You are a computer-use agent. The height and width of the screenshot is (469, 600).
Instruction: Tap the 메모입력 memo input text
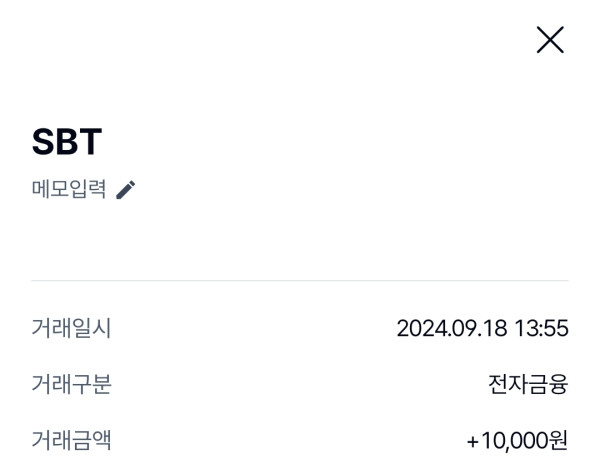click(69, 190)
